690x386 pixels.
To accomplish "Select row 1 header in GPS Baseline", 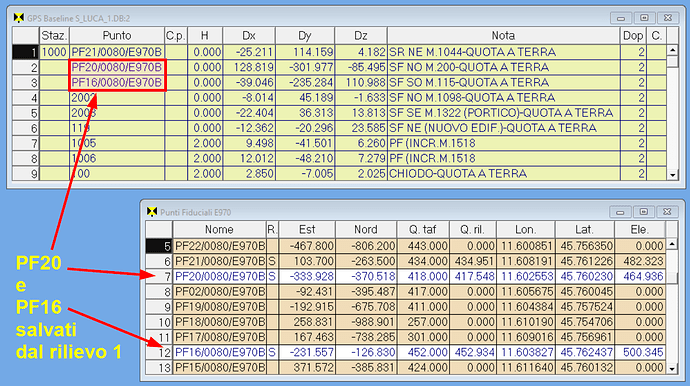I will click(x=26, y=52).
